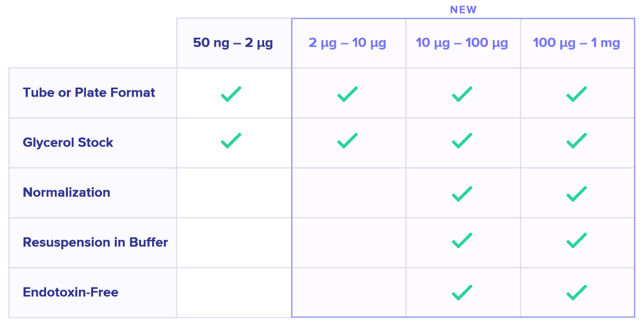Click Normalization checkmark under 10 µg – 100 µg
644x328 pixels.
coord(462,193)
